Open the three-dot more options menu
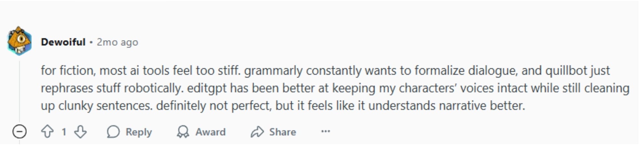Viewport: 644px width, 150px height. (325, 132)
